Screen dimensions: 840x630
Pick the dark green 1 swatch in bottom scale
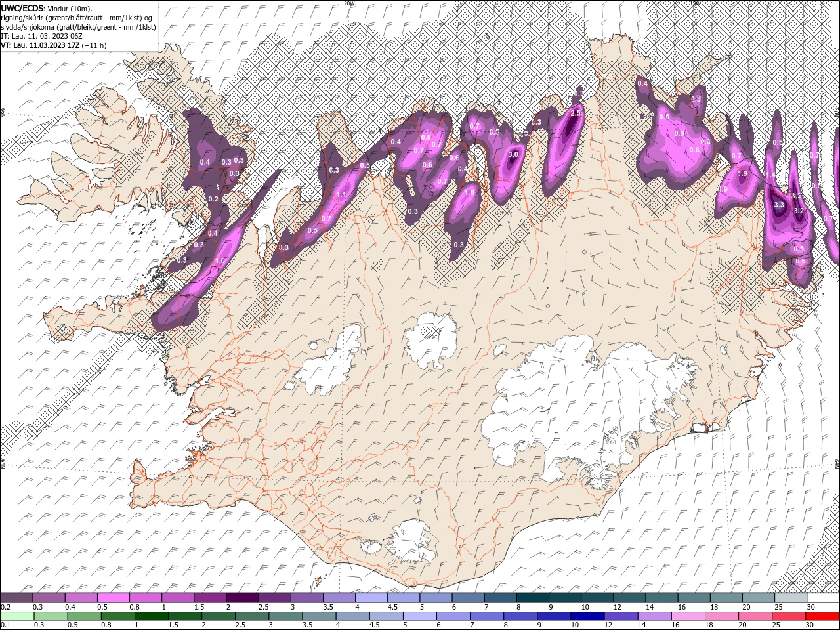(x=151, y=616)
